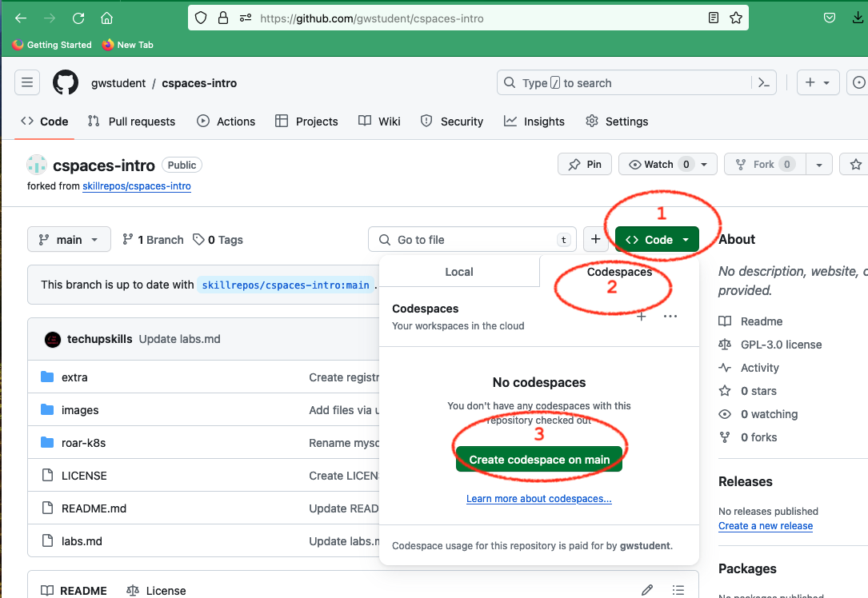The image size is (868, 598).
Task: Reload the page with refresh icon
Action: tap(78, 18)
